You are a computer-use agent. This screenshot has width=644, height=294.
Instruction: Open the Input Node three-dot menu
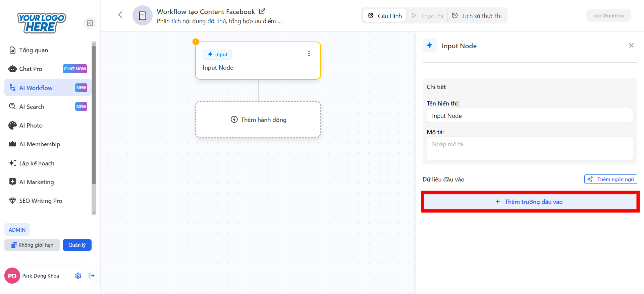[x=309, y=54]
